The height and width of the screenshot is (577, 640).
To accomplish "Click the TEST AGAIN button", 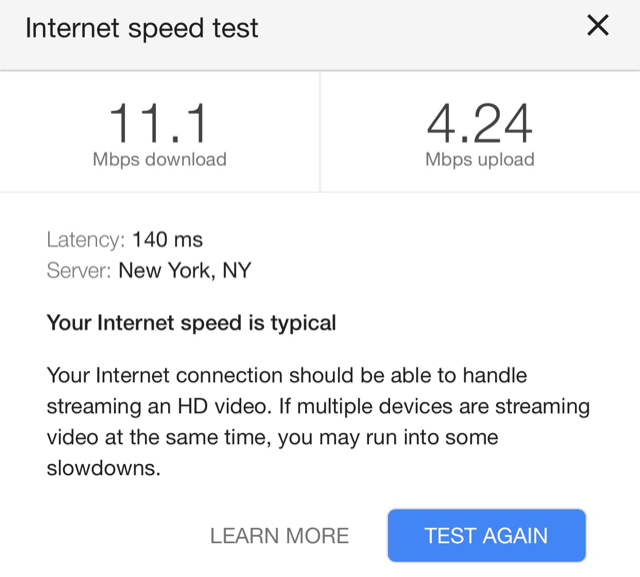I will click(487, 535).
